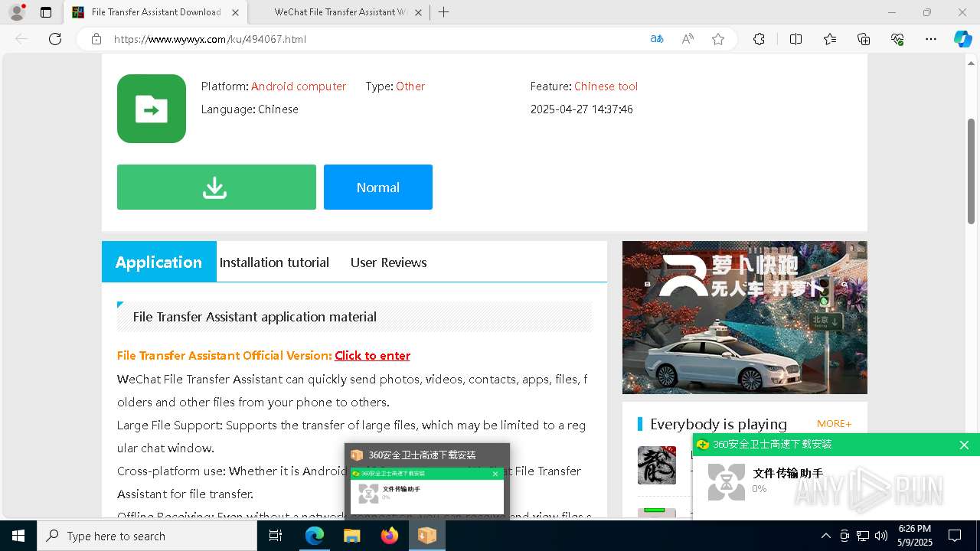
Task: Open the Windows Start menu
Action: (18, 536)
